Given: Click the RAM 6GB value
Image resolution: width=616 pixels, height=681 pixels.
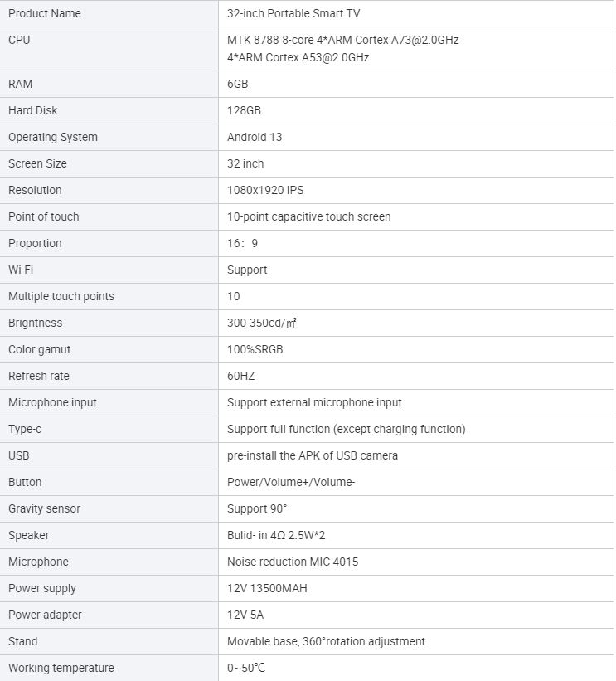Looking at the screenshot, I should click(237, 84).
